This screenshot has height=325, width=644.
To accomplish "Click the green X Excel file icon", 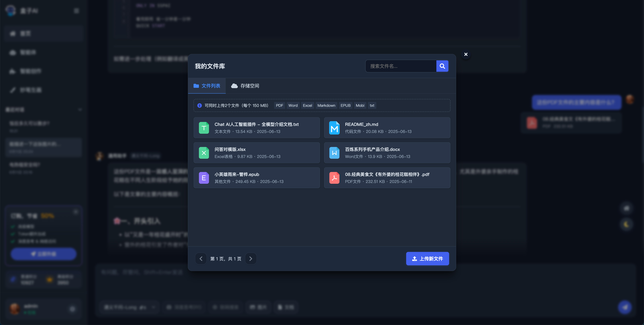I will pos(204,153).
